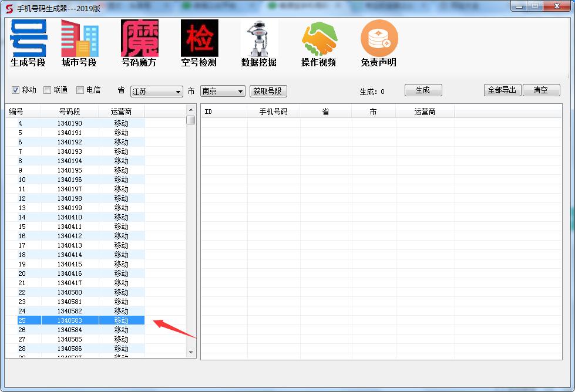Select row 1340197 in the list
Image resolution: width=575 pixels, height=392 pixels.
tap(75, 189)
